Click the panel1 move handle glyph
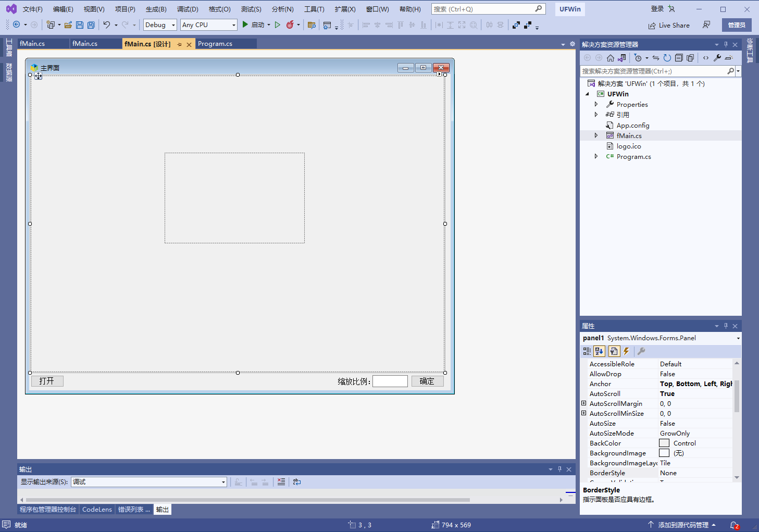 [x=39, y=76]
